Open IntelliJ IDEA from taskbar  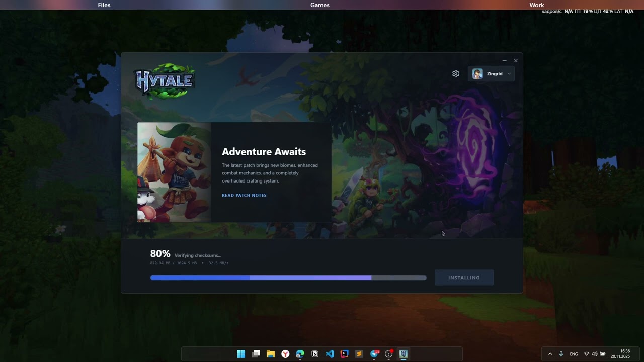[x=345, y=354]
